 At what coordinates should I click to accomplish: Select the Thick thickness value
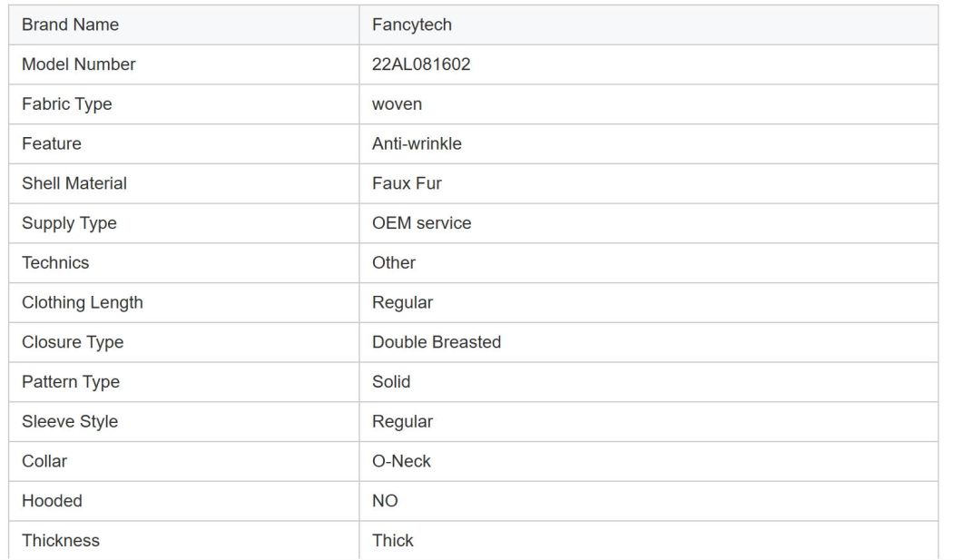click(x=393, y=540)
